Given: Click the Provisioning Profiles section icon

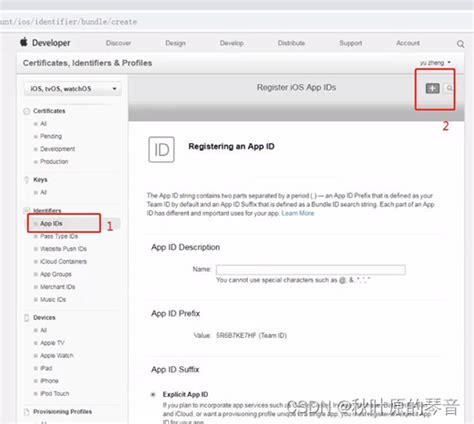Looking at the screenshot, I should 27,412.
